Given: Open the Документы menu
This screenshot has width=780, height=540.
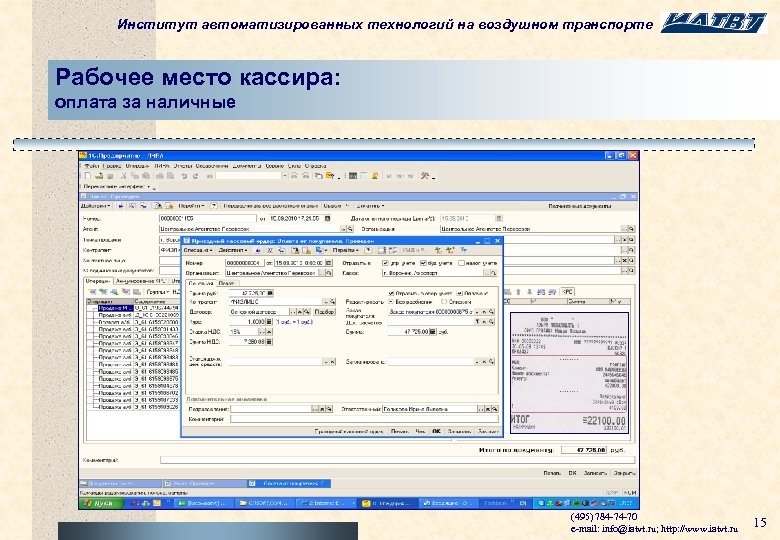Looking at the screenshot, I should [247, 166].
